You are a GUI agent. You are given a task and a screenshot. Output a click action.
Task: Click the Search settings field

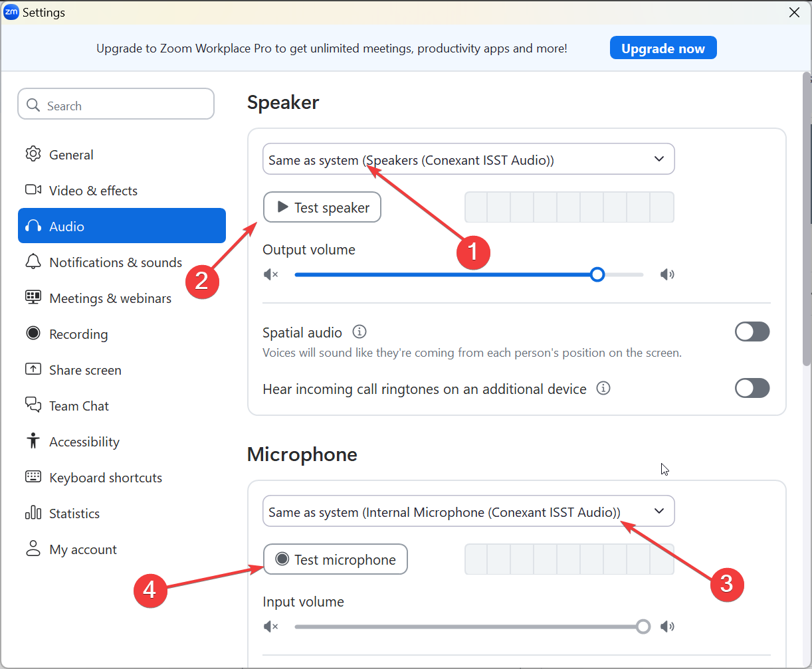[x=116, y=106]
